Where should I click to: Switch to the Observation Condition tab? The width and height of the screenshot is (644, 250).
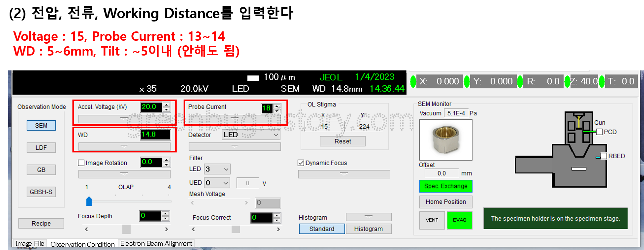82,244
